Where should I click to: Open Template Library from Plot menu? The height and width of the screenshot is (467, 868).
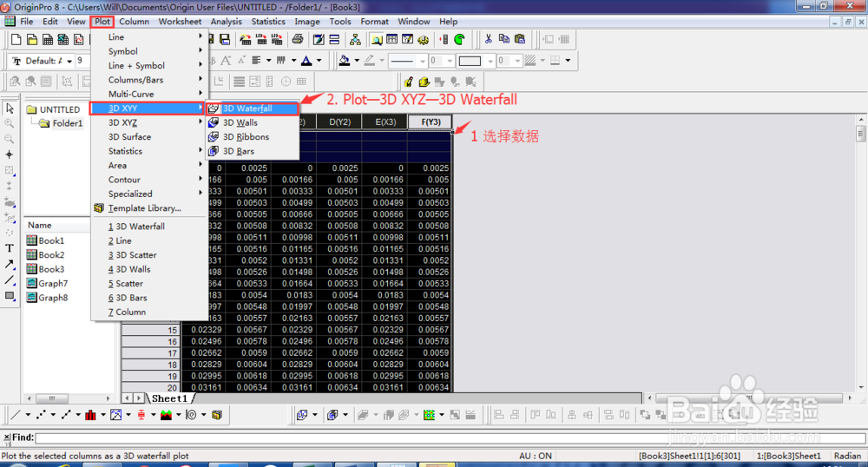(x=149, y=208)
